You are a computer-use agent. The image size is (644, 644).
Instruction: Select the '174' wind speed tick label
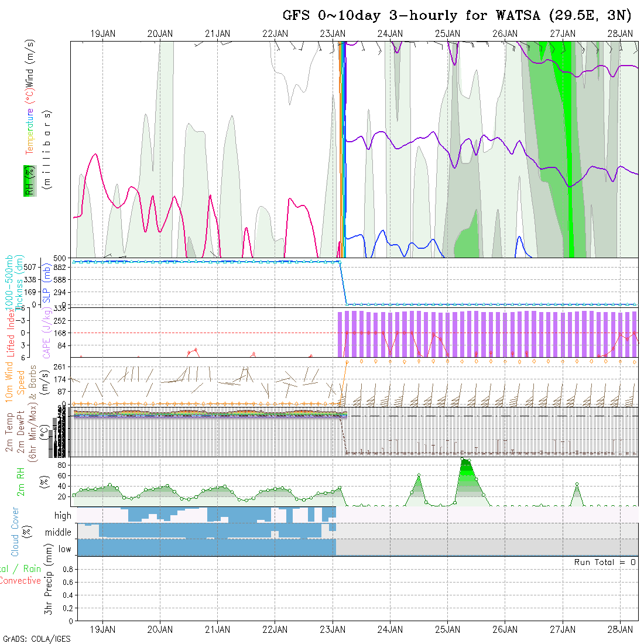pos(60,379)
